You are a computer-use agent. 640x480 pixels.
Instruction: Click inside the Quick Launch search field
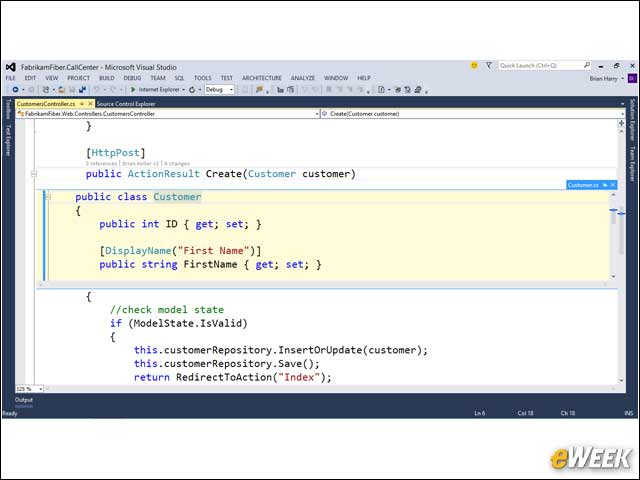click(540, 65)
